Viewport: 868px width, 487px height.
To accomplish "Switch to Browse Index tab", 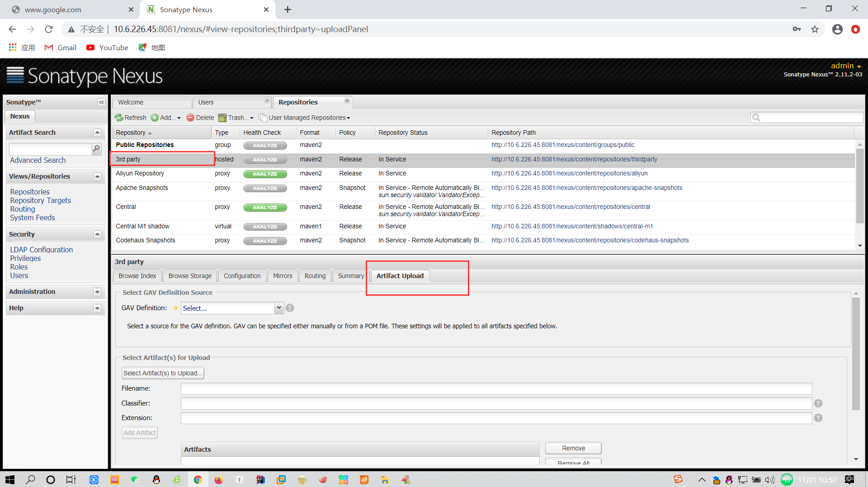I will pyautogui.click(x=137, y=276).
